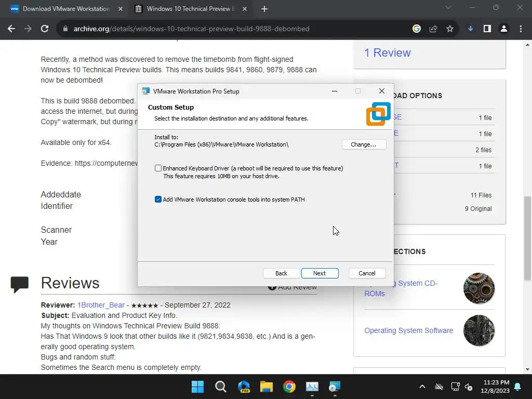Viewport: 532px width, 399px height.
Task: Open Chrome downloads arrow icon
Action: tap(470, 29)
